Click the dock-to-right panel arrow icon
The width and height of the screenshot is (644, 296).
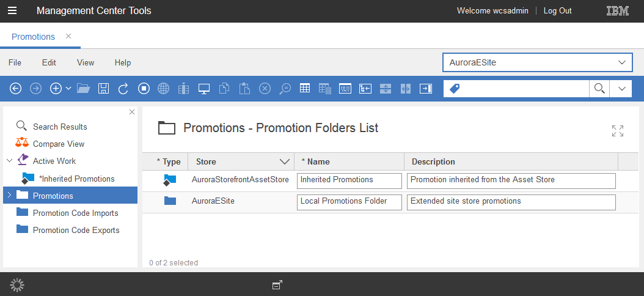coord(426,89)
